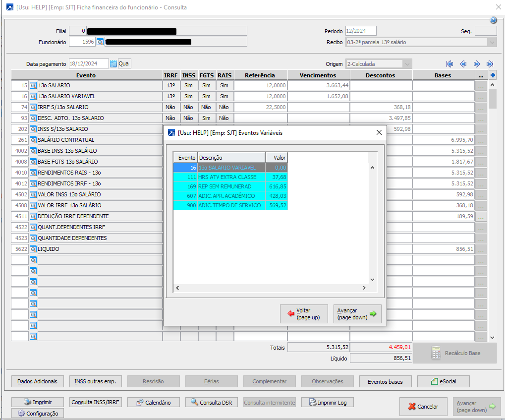
Task: Click the Líquido total value 856,51
Action: (381, 358)
